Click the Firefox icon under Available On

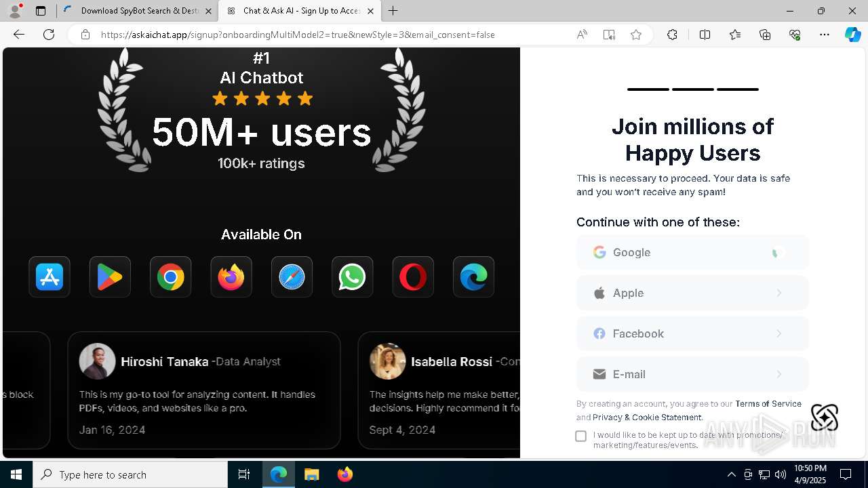click(231, 277)
